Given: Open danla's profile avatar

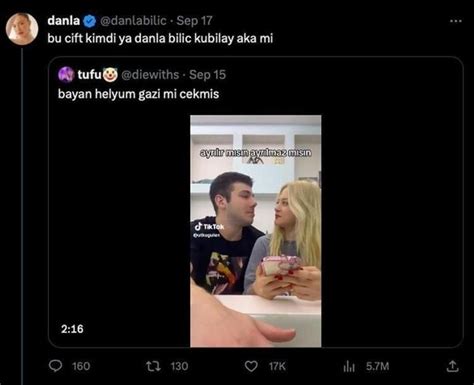Looking at the screenshot, I should click(x=22, y=29).
